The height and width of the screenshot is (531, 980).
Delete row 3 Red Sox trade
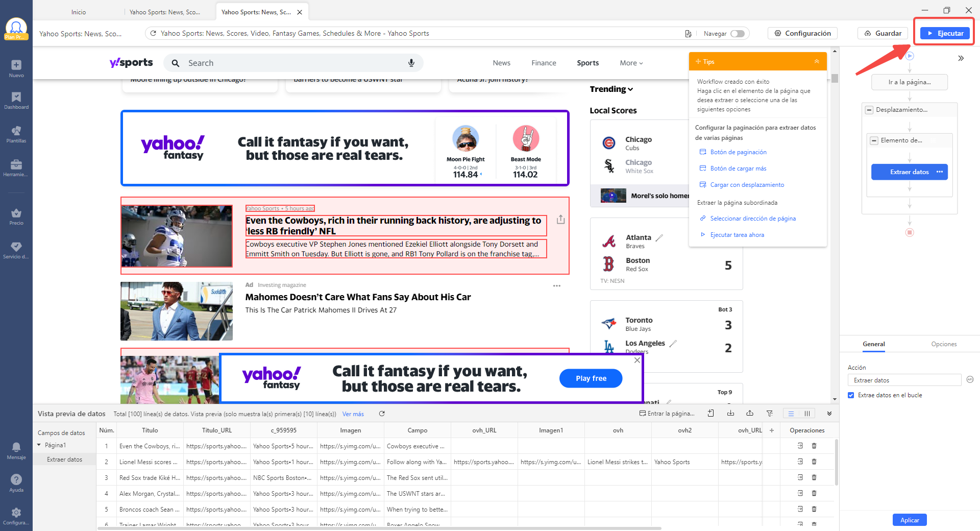click(x=814, y=477)
